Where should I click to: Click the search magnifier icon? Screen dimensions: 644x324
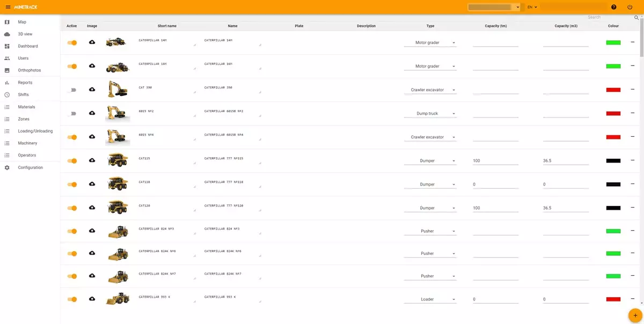tap(636, 18)
